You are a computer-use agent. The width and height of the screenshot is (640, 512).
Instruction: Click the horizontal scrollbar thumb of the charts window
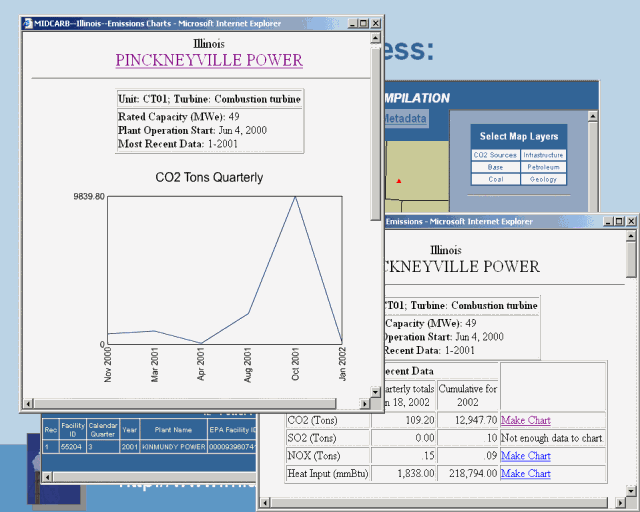click(x=185, y=404)
